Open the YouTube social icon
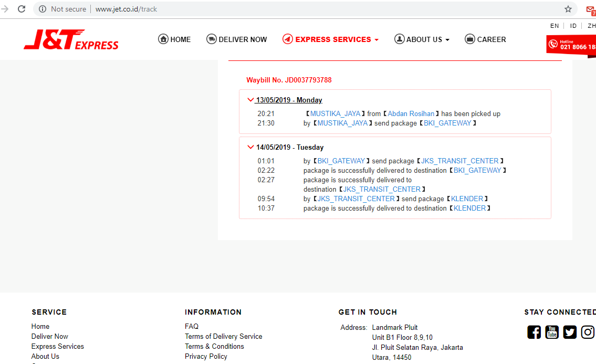Image resolution: width=596 pixels, height=364 pixels. click(552, 332)
